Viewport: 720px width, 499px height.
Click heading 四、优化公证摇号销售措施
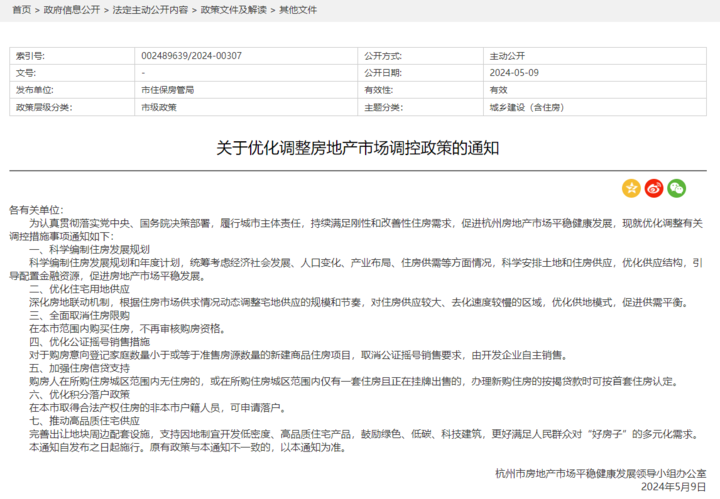click(x=90, y=342)
